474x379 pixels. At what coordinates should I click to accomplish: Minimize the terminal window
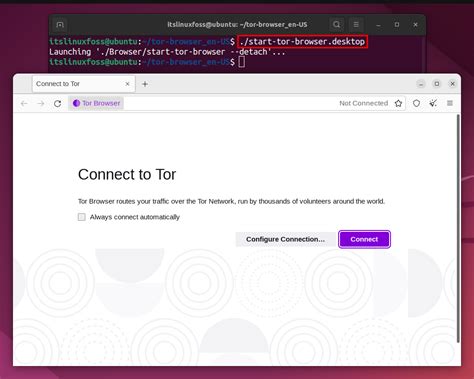[378, 25]
